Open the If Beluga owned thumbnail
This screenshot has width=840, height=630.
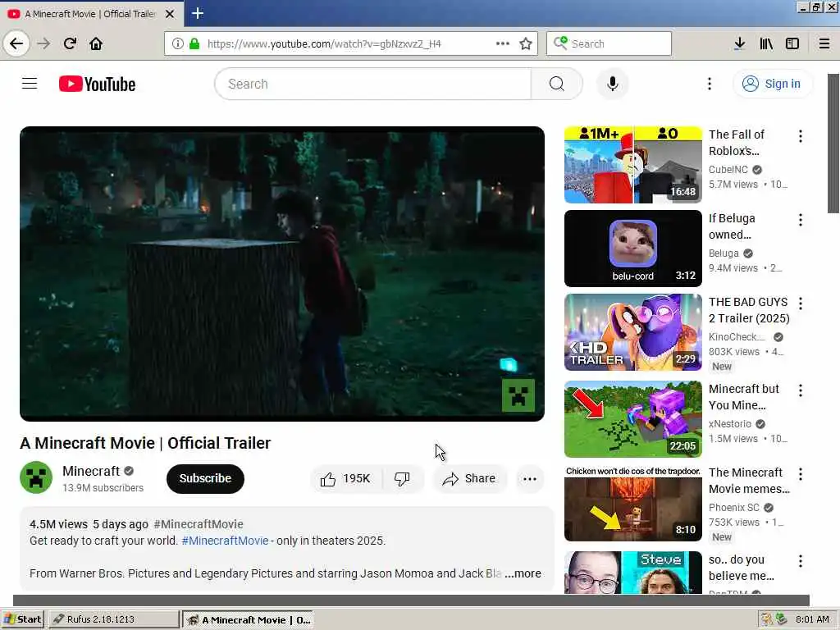click(632, 249)
